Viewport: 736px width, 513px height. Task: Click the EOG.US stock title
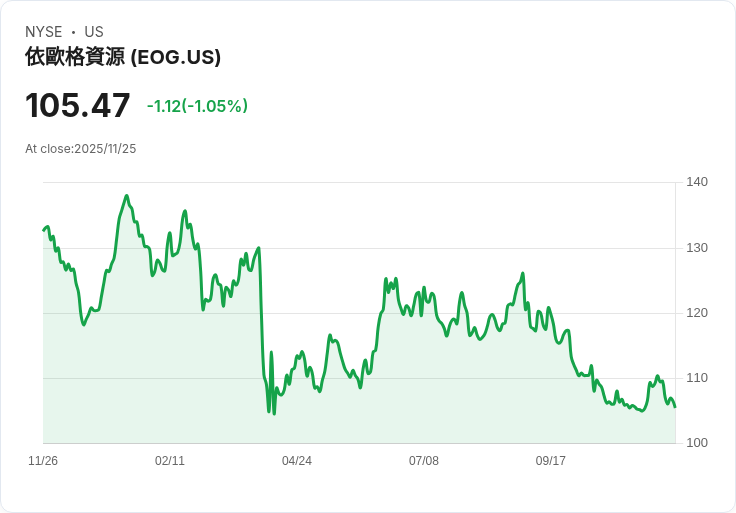tap(123, 57)
